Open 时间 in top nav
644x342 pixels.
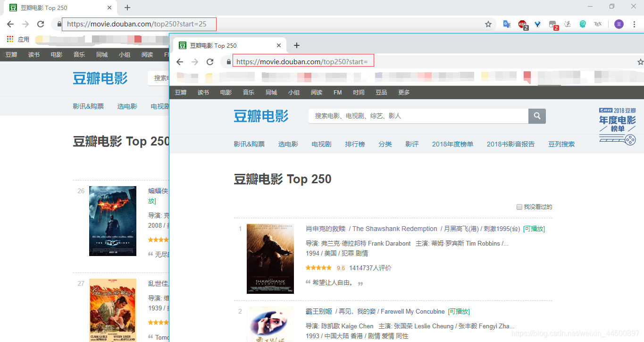(359, 93)
